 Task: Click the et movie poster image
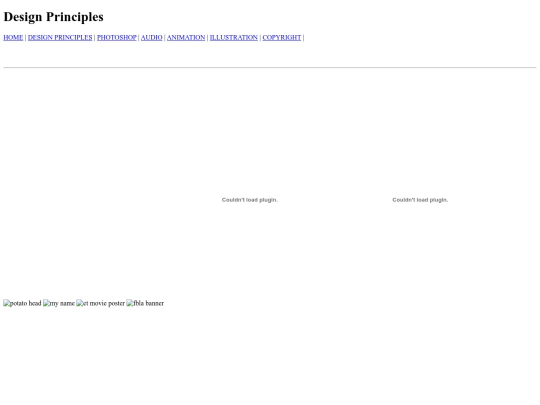101,303
